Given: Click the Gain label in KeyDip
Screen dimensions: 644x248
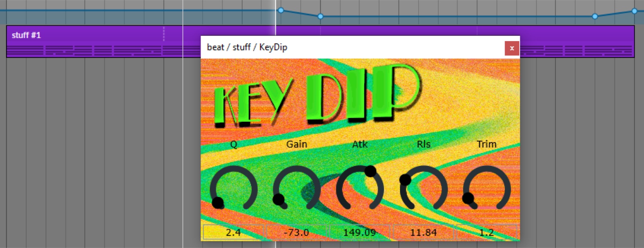Looking at the screenshot, I should [297, 144].
